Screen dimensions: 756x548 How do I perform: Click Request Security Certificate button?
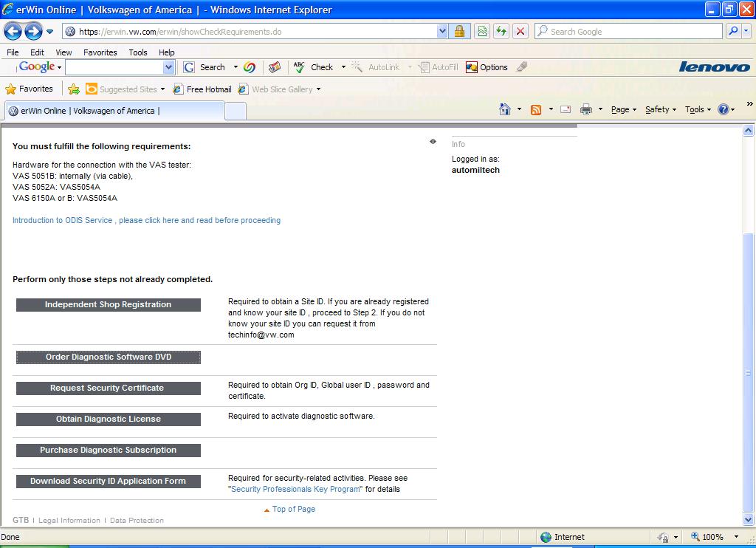pyautogui.click(x=109, y=388)
